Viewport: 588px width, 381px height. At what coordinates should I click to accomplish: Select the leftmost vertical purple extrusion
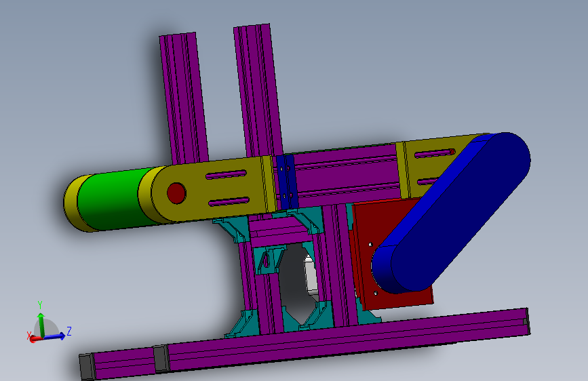click(x=184, y=98)
